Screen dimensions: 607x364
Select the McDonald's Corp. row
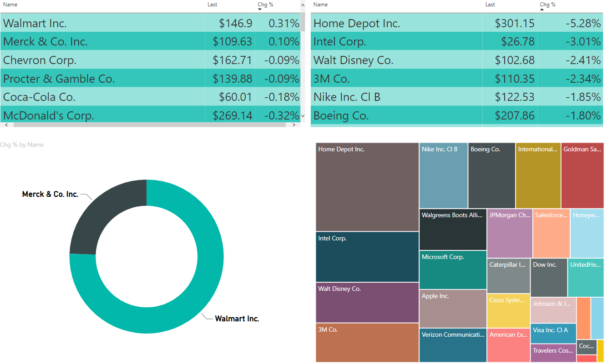pyautogui.click(x=150, y=114)
